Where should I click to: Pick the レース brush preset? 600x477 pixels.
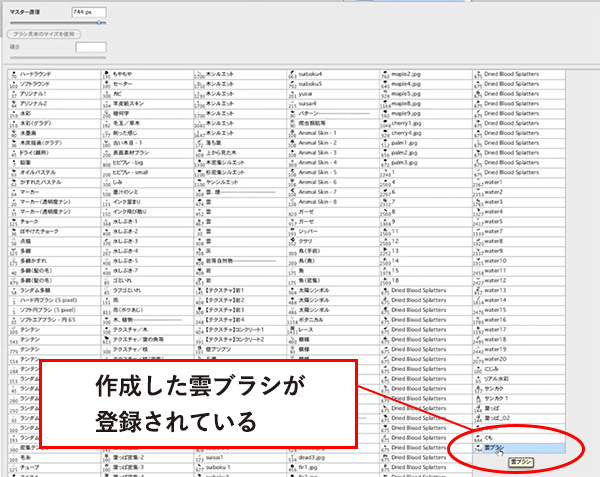tap(333, 330)
